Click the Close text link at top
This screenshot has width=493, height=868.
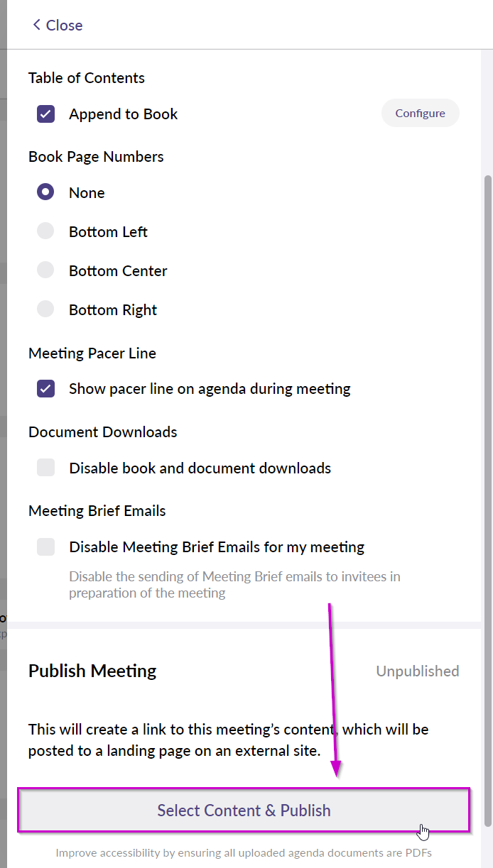[64, 25]
